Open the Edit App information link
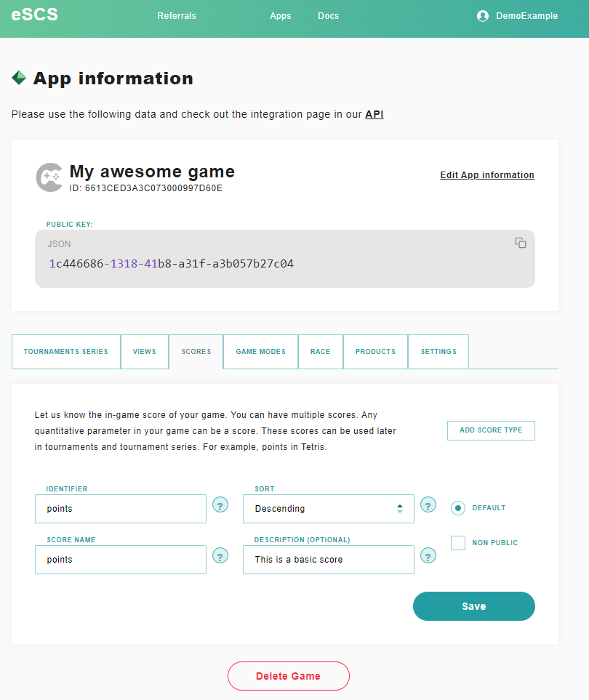589x700 pixels. point(487,175)
